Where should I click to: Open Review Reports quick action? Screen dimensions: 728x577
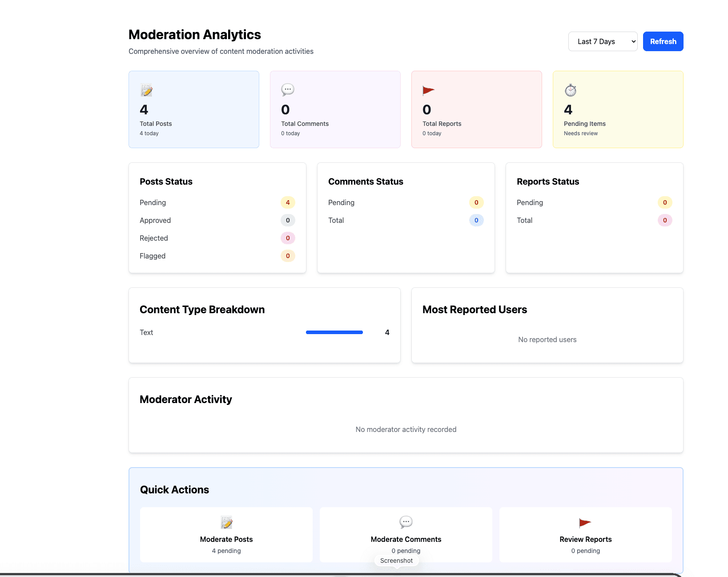click(x=585, y=535)
